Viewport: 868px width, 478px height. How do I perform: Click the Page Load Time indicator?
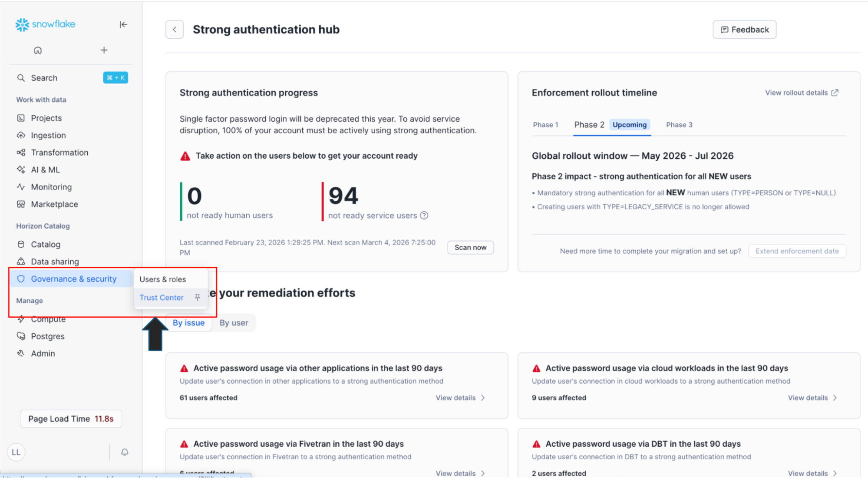tap(70, 418)
